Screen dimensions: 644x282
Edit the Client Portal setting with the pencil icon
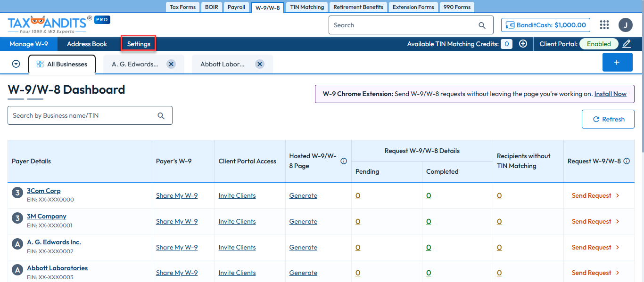point(627,44)
